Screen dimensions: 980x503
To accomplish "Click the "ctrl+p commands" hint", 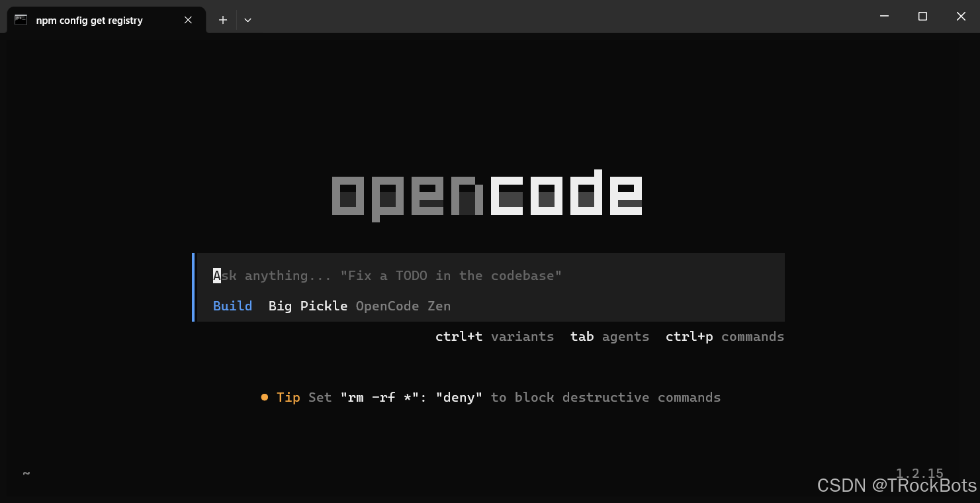I will pos(725,336).
